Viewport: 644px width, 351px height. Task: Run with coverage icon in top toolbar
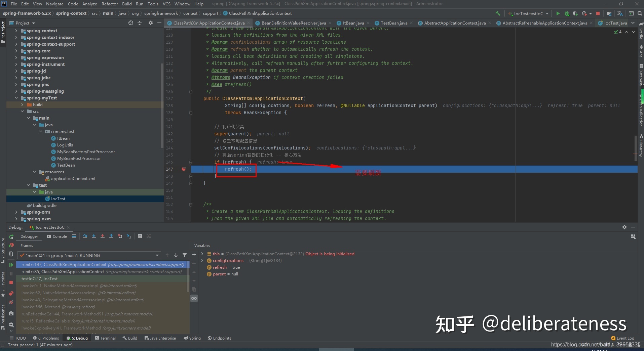click(575, 13)
